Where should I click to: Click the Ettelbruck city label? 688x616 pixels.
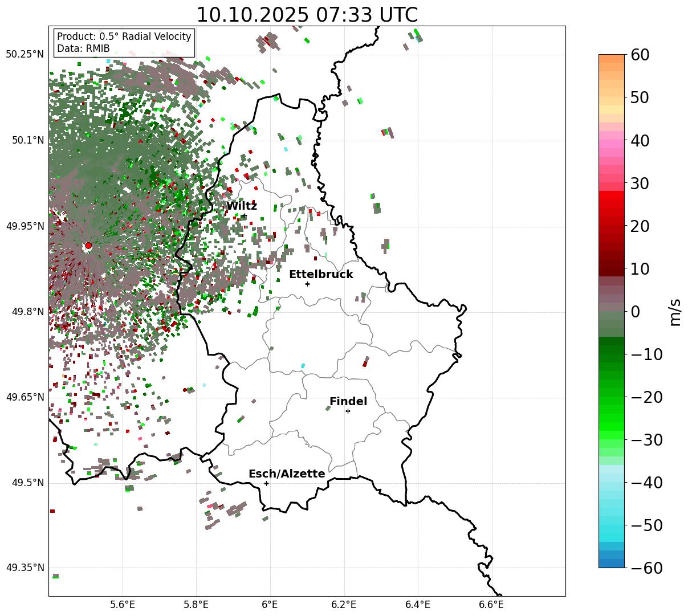pos(321,275)
